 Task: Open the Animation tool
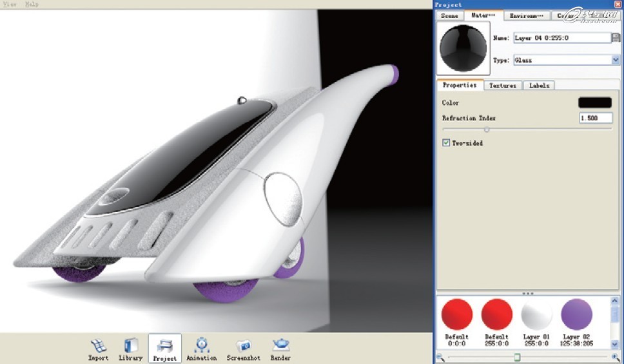pos(201,348)
